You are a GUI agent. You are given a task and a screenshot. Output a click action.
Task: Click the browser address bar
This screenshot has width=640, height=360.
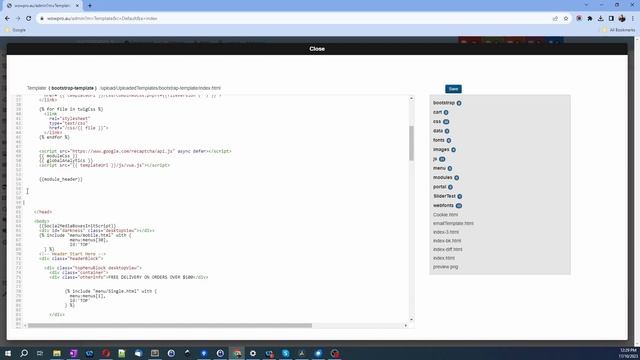pos(294,18)
